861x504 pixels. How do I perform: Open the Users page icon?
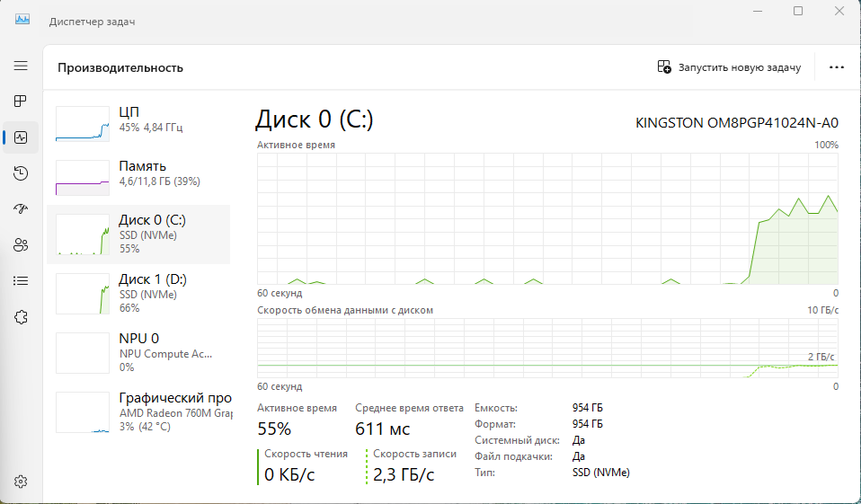click(21, 245)
